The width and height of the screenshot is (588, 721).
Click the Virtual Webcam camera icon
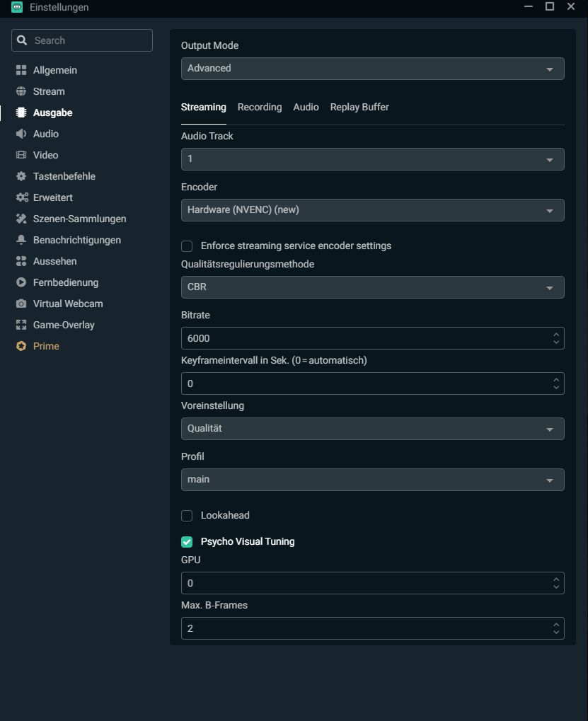(x=21, y=304)
